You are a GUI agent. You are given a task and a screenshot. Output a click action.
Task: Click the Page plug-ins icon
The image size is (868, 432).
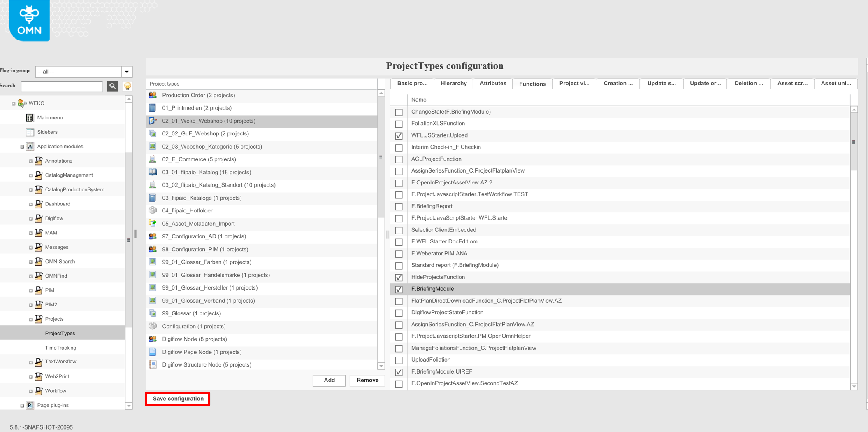coord(30,405)
